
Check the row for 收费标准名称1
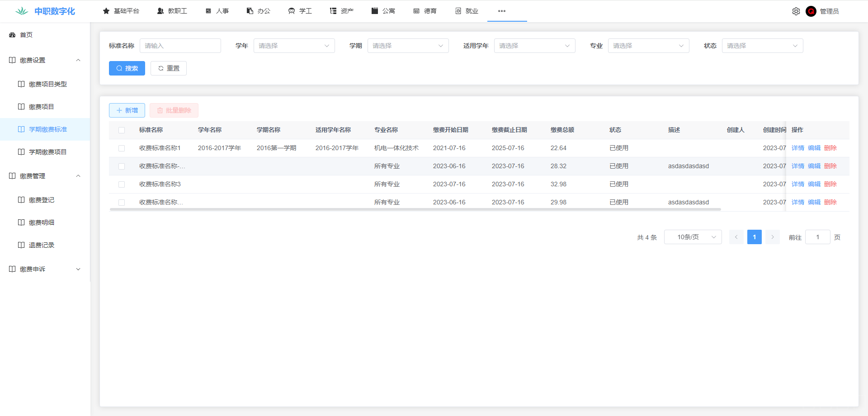(122, 148)
